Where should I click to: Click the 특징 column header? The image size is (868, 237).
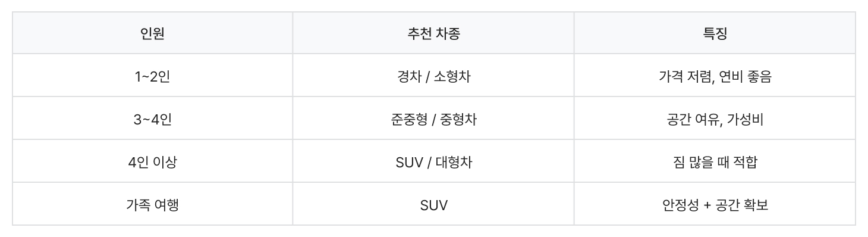(x=715, y=33)
